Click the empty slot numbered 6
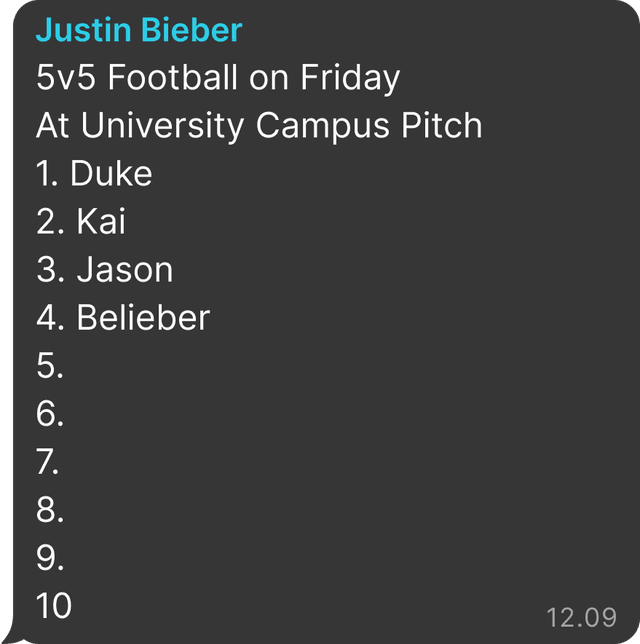 point(50,414)
